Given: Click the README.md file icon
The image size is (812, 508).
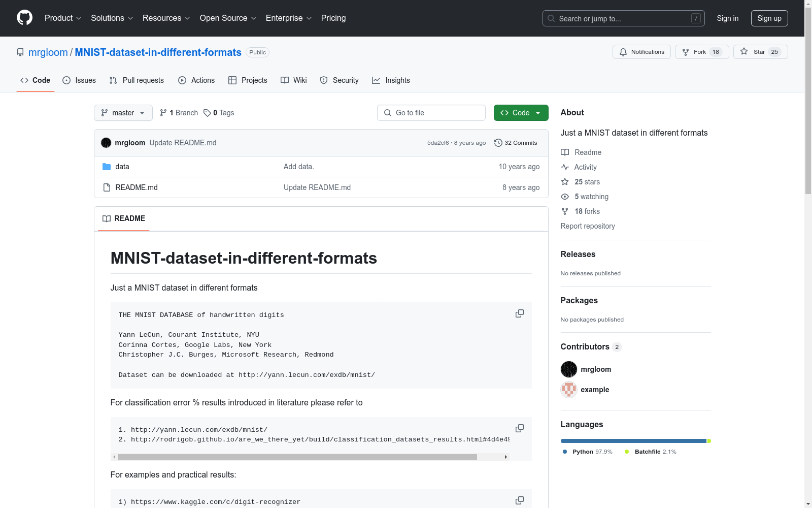Looking at the screenshot, I should tap(107, 187).
